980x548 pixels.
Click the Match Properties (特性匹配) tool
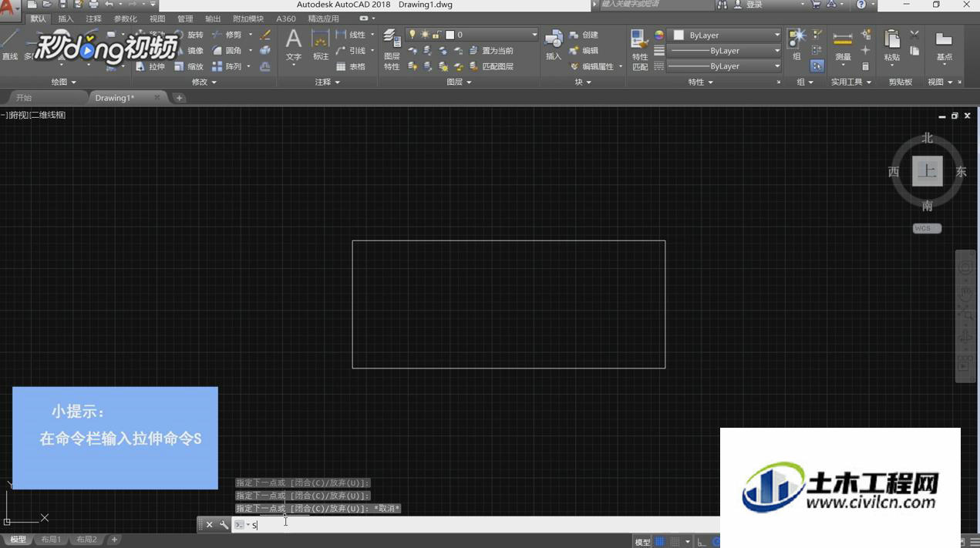coord(639,50)
